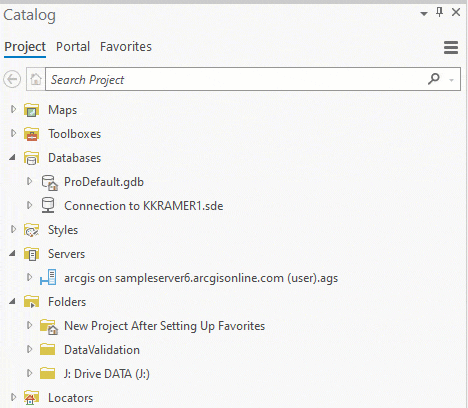Switch to the Portal tab
Viewport: 468px width, 408px height.
coord(73,47)
